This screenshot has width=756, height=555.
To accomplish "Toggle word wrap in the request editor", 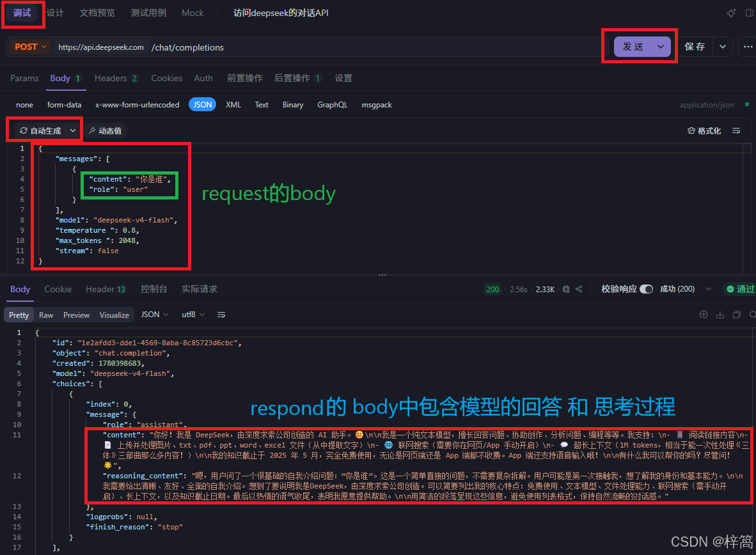I will [x=736, y=130].
